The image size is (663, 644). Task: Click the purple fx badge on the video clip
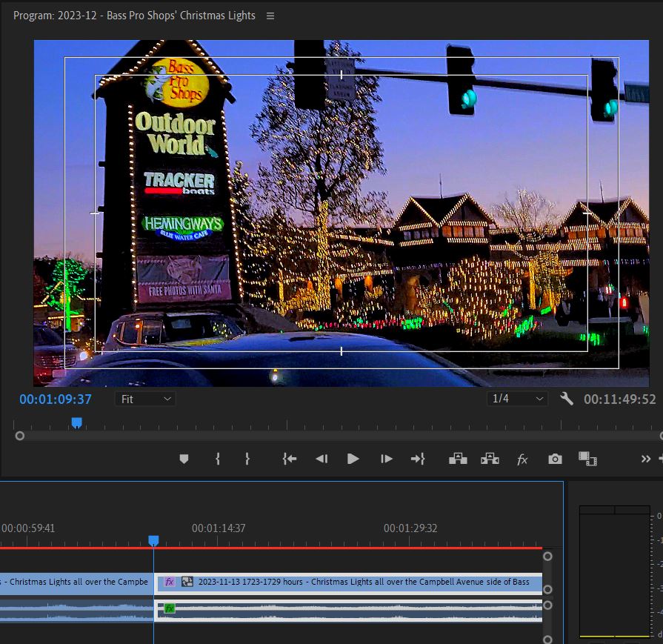[x=169, y=582]
